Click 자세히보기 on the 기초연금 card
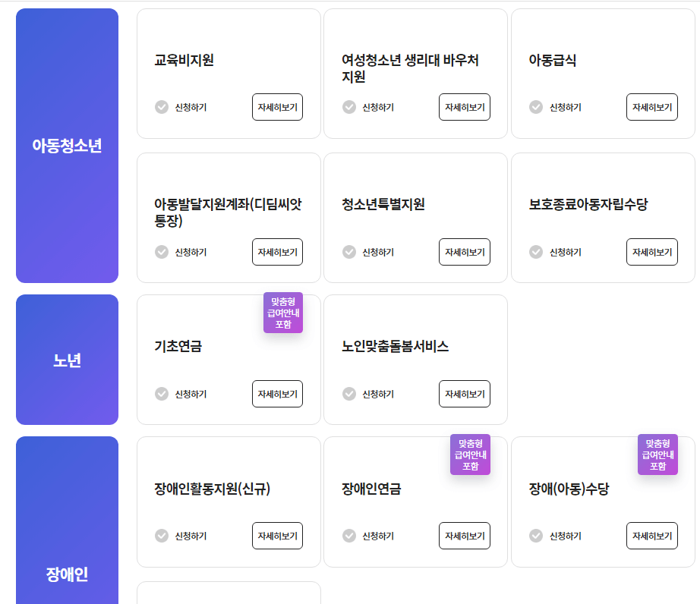700x604 pixels. tap(277, 394)
